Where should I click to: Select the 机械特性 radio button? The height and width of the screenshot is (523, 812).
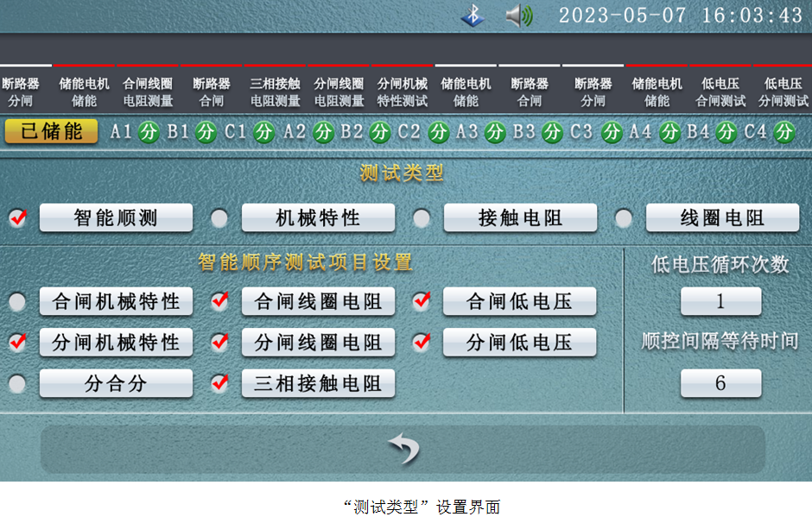coord(219,218)
